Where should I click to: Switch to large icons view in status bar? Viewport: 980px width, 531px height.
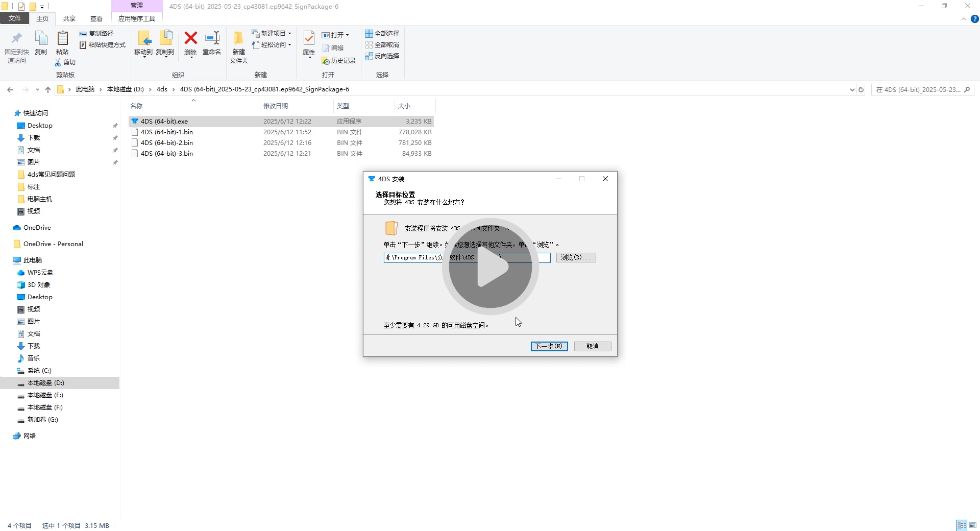pos(973,525)
